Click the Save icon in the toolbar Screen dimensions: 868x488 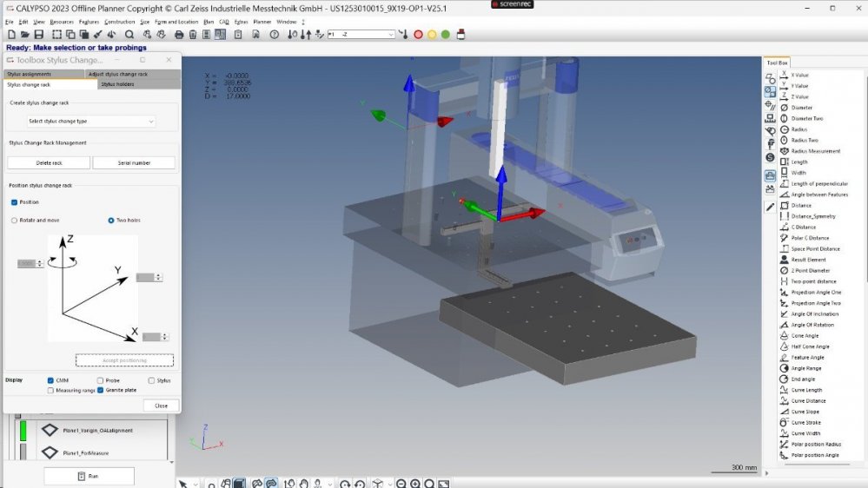tap(39, 35)
